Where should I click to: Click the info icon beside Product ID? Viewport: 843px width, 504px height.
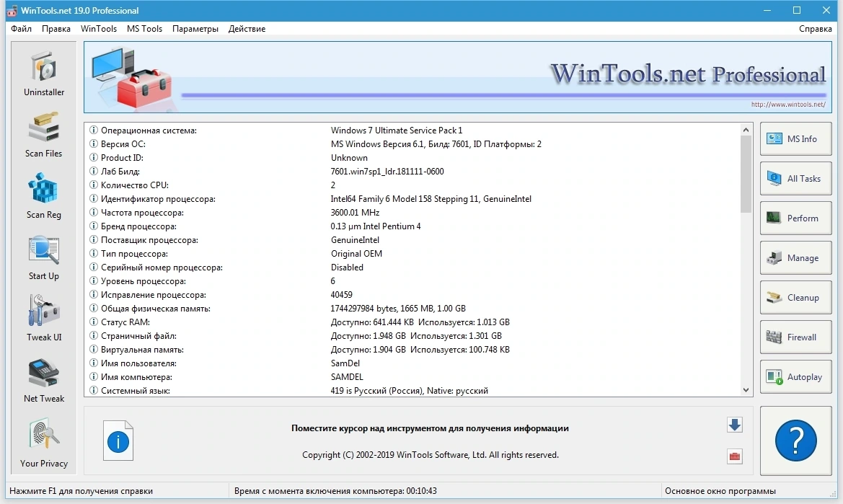[x=94, y=157]
